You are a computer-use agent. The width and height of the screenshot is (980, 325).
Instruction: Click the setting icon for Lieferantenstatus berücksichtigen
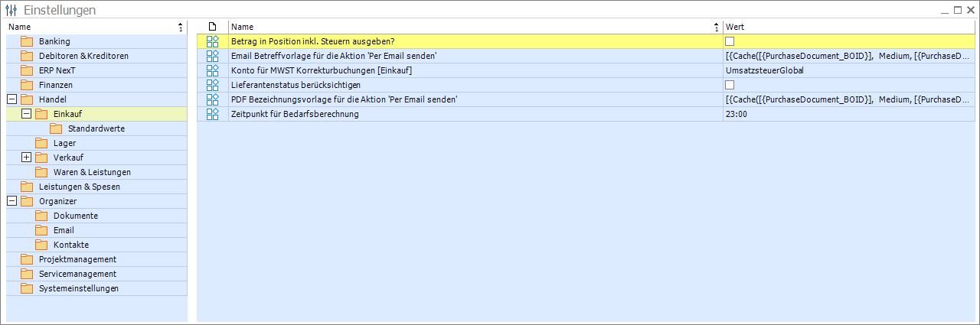point(213,85)
